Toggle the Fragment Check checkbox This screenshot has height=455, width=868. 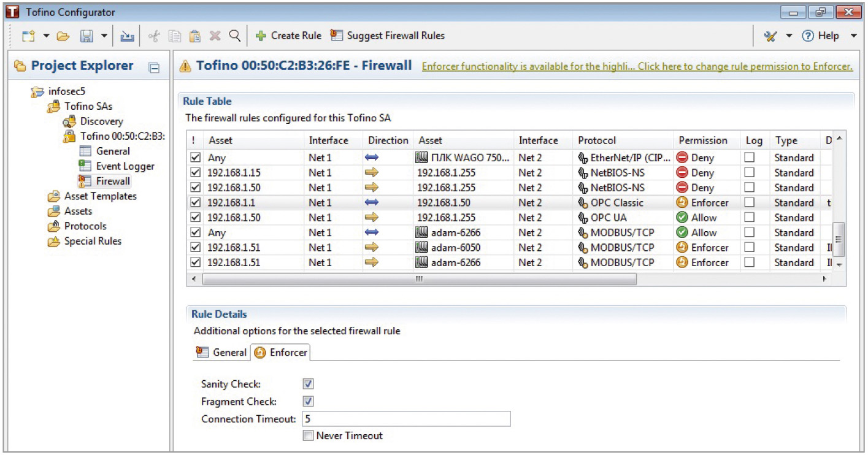(309, 402)
